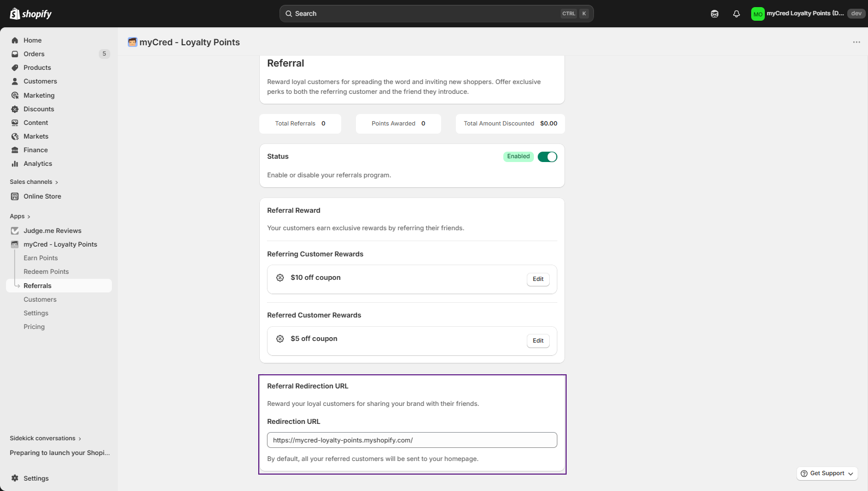Click the Analytics bar chart icon
Image resolution: width=868 pixels, height=491 pixels.
point(15,164)
